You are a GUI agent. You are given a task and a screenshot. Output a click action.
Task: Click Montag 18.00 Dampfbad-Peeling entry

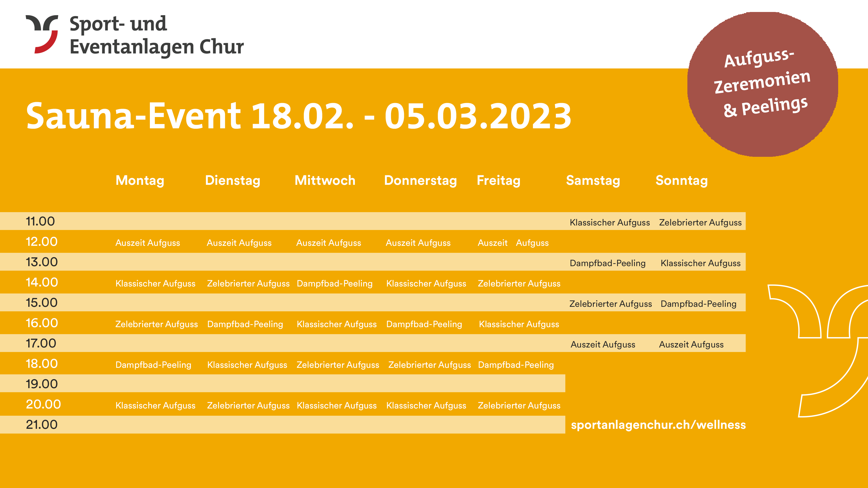click(153, 365)
